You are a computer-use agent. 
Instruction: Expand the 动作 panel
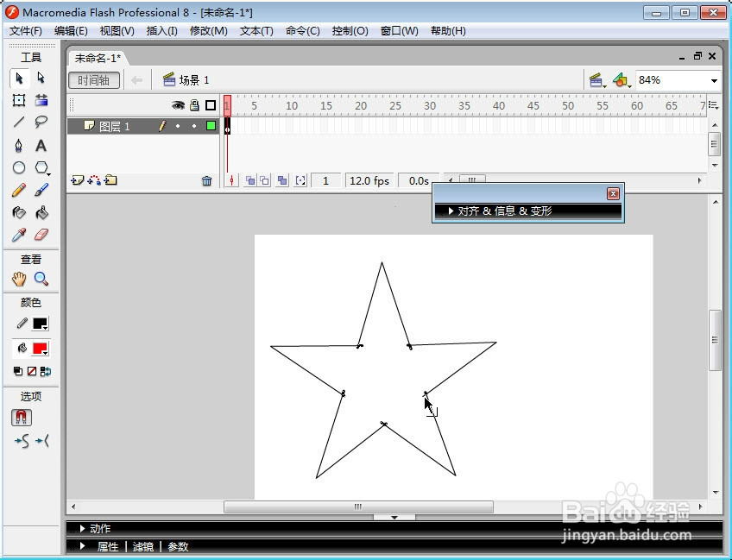pos(82,528)
